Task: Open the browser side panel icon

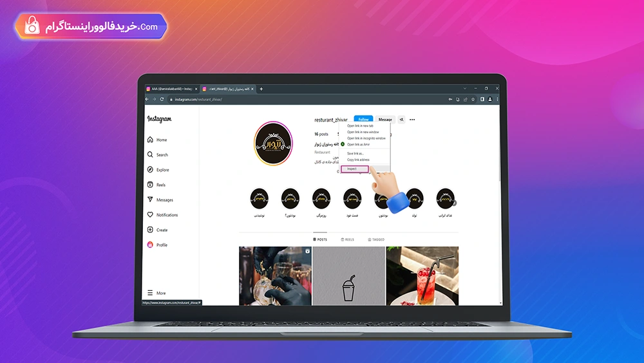Action: (x=482, y=99)
